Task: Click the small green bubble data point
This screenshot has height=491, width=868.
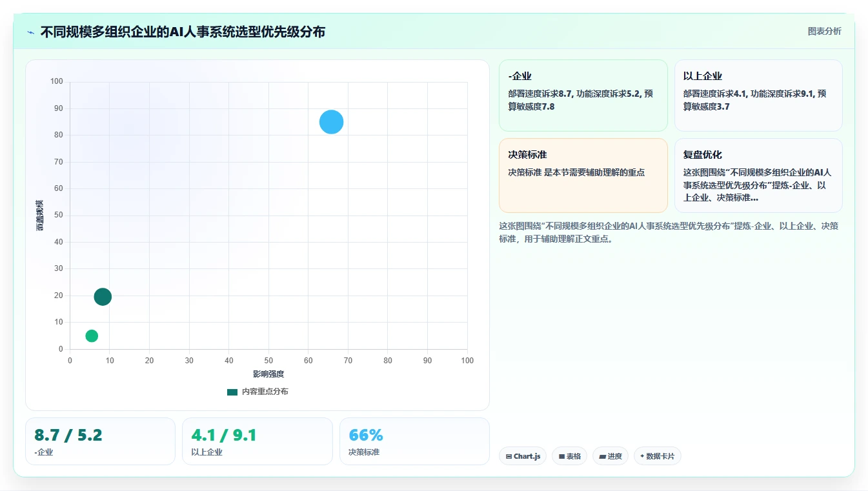Action: coord(92,336)
